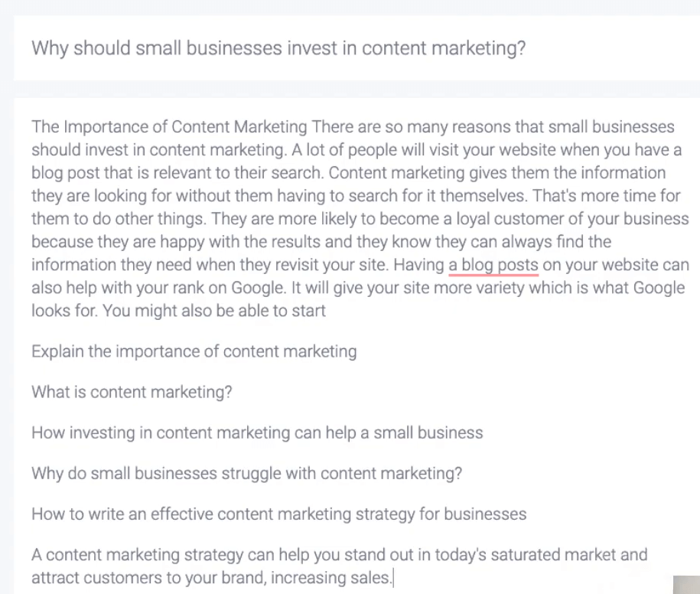Click 'Why do small businesses struggle' line
700x594 pixels.
coord(247,474)
